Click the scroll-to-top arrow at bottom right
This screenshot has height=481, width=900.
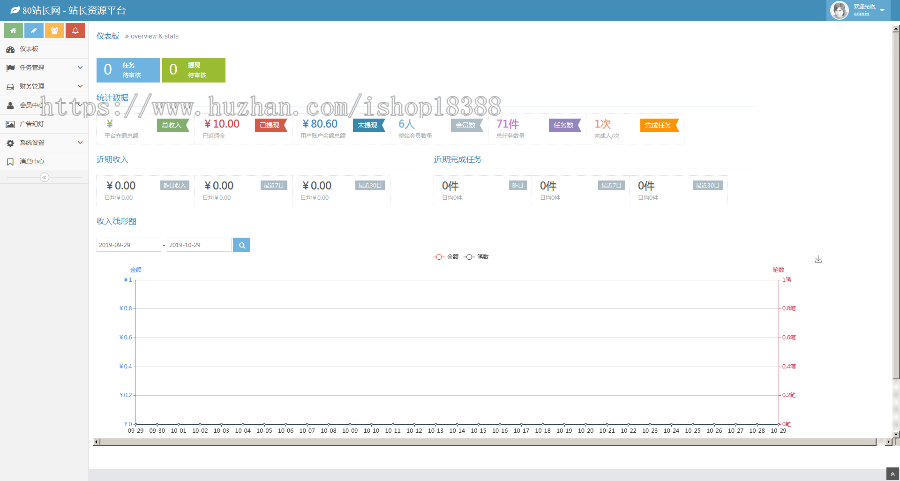[x=892, y=473]
